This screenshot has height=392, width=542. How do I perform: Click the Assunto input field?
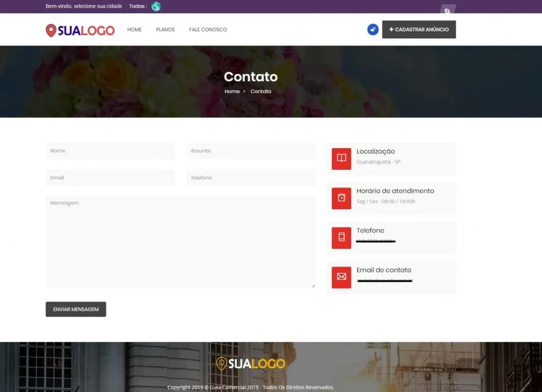tap(251, 151)
